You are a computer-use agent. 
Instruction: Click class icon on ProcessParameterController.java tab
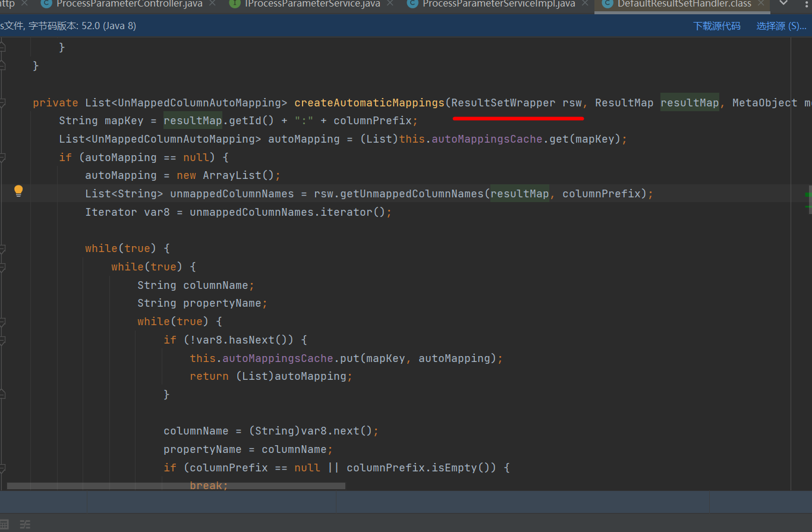(x=46, y=4)
